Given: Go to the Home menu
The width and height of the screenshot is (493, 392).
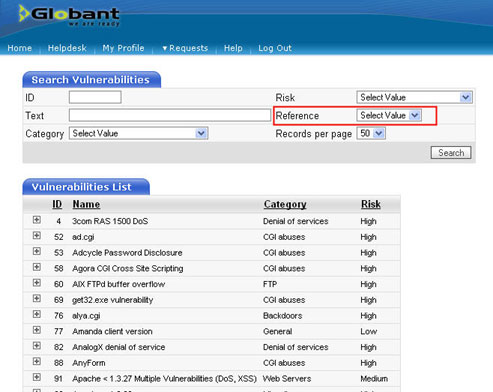Looking at the screenshot, I should pyautogui.click(x=20, y=48).
